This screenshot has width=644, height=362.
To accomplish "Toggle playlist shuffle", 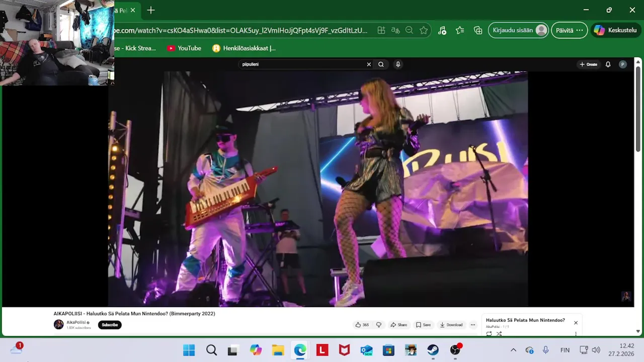I will tap(499, 333).
